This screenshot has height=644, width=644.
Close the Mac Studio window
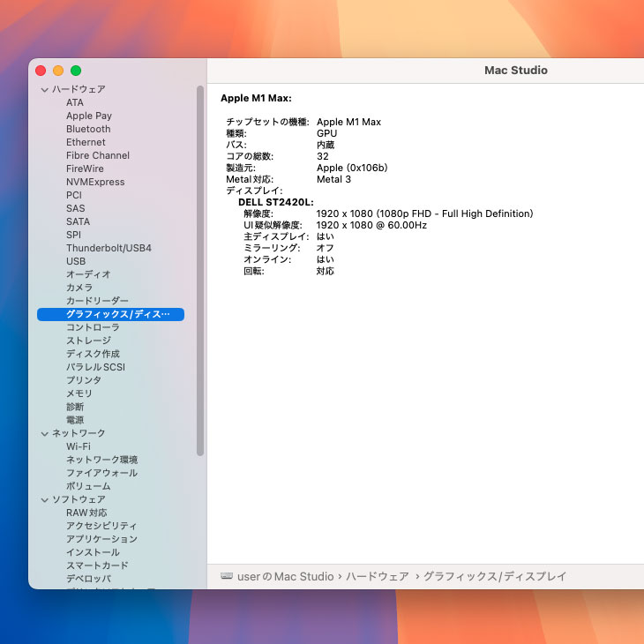pos(41,71)
